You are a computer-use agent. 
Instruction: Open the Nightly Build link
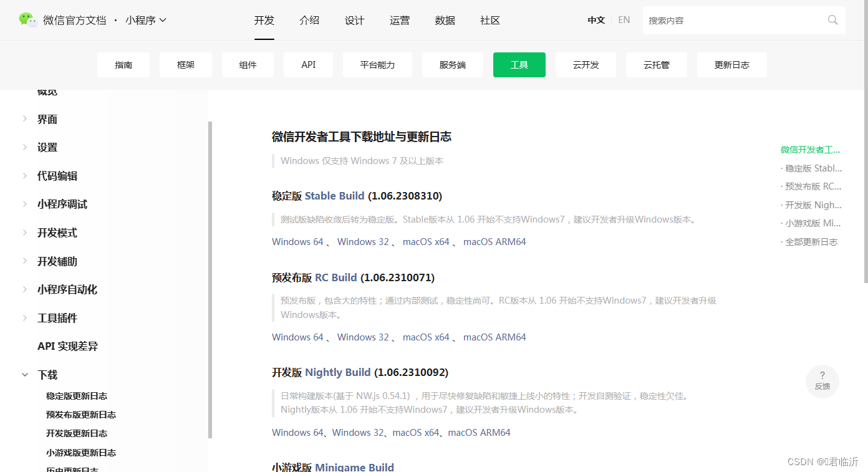point(338,372)
